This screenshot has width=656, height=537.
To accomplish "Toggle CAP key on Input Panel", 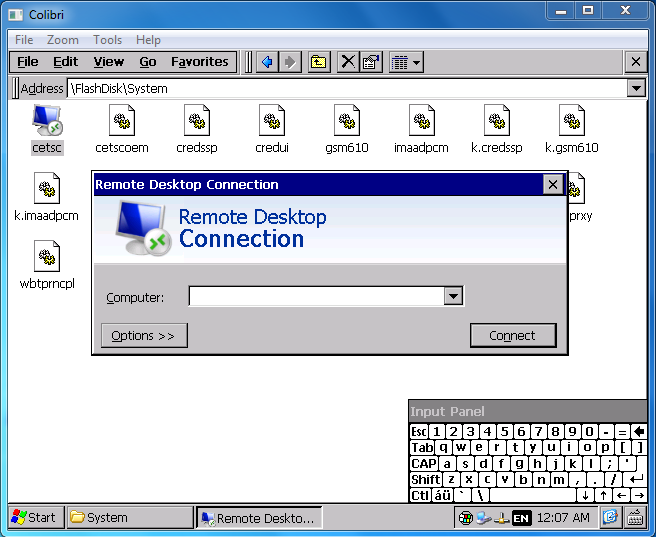I will pyautogui.click(x=423, y=463).
